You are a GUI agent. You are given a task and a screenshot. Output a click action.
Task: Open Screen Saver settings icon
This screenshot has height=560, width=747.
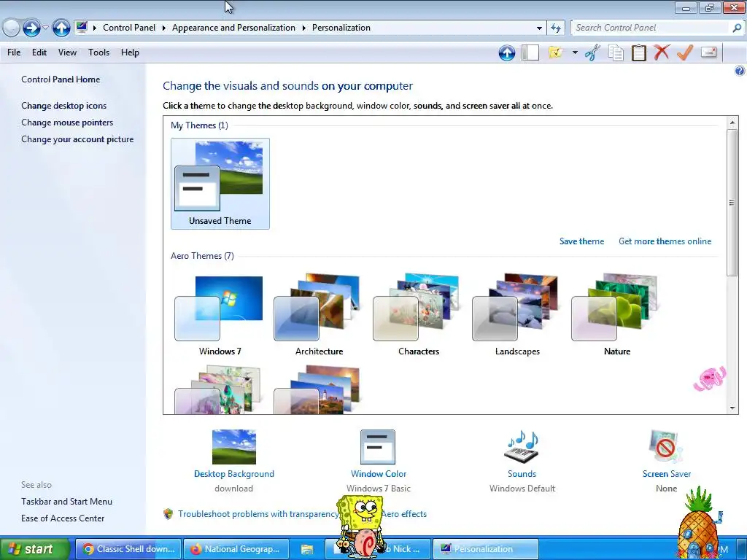pos(666,447)
